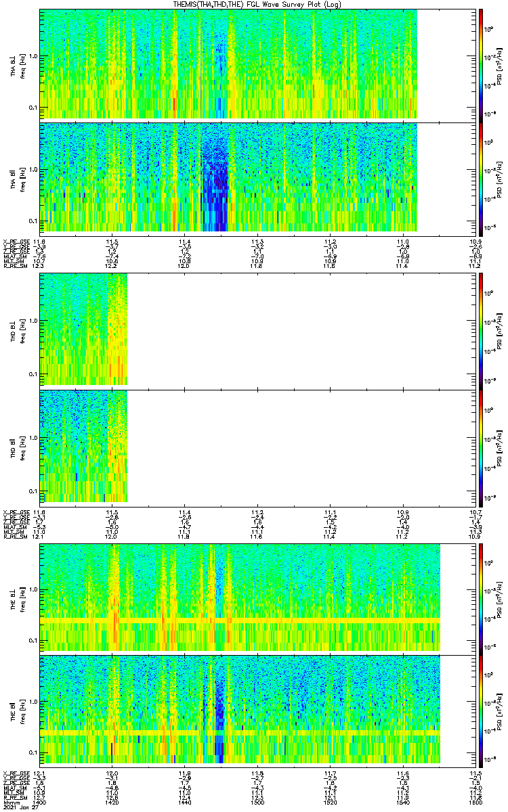Click the THA B⊥ spectrogram panel
Screen dimensions: 508x812
pyautogui.click(x=257, y=64)
